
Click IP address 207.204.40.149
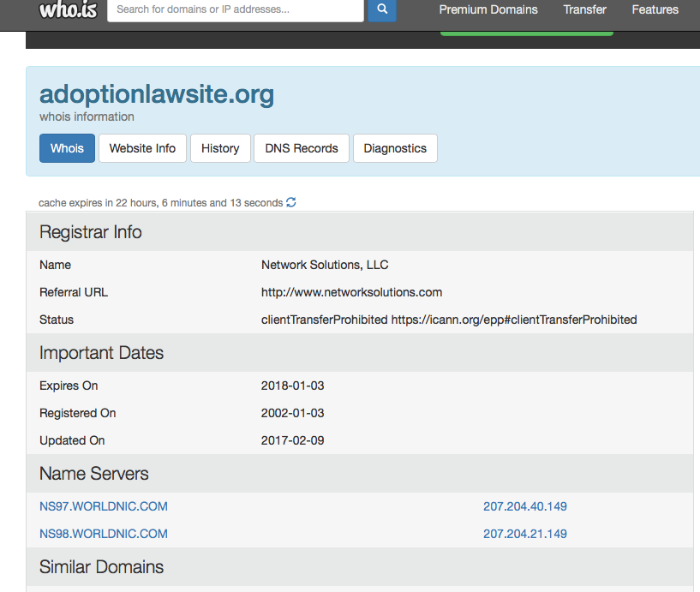524,506
